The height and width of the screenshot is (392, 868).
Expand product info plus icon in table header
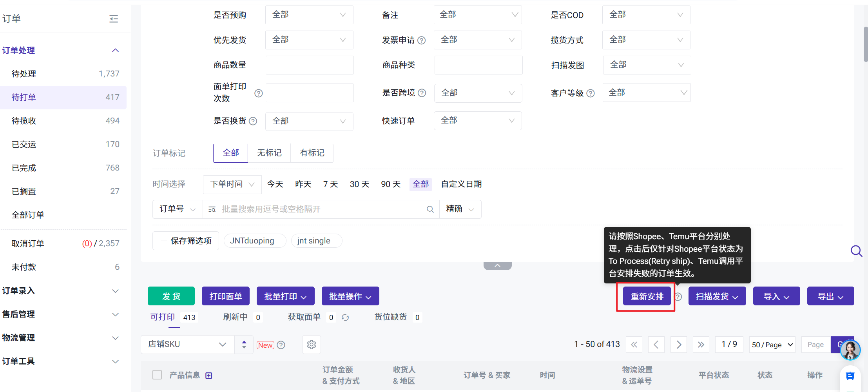tap(209, 376)
